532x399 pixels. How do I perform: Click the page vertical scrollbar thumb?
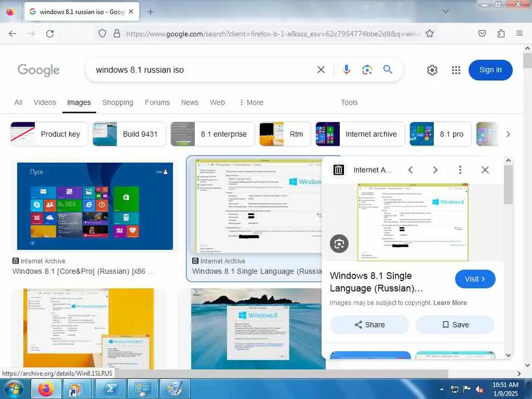pos(527,60)
